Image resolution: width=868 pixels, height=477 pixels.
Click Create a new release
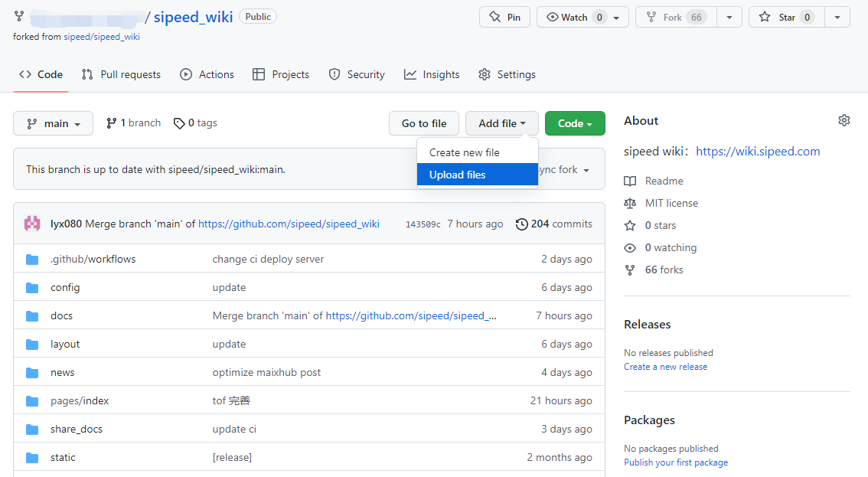point(665,367)
